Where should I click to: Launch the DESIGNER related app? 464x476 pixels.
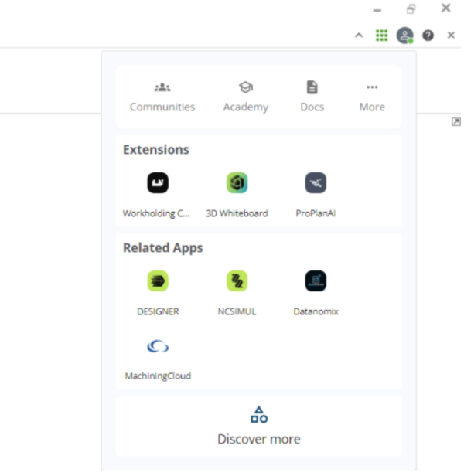[158, 281]
